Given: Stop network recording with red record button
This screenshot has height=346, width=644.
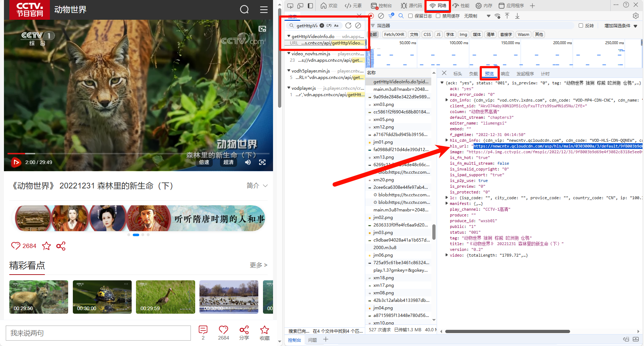Looking at the screenshot, I should point(371,16).
